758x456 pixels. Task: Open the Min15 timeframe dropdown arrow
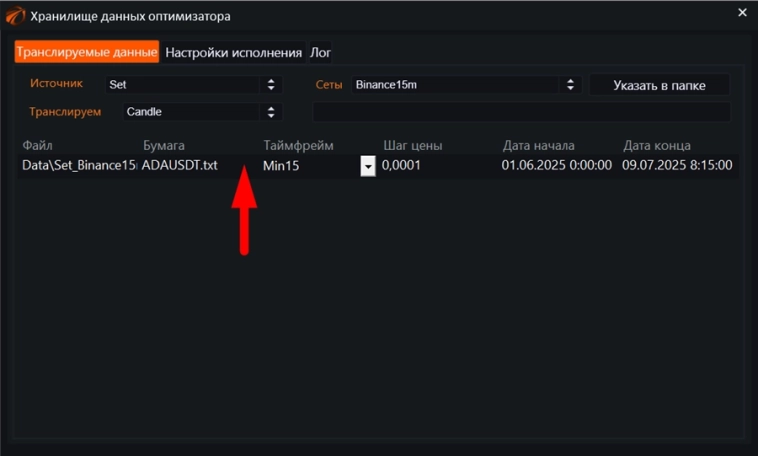[x=368, y=166]
